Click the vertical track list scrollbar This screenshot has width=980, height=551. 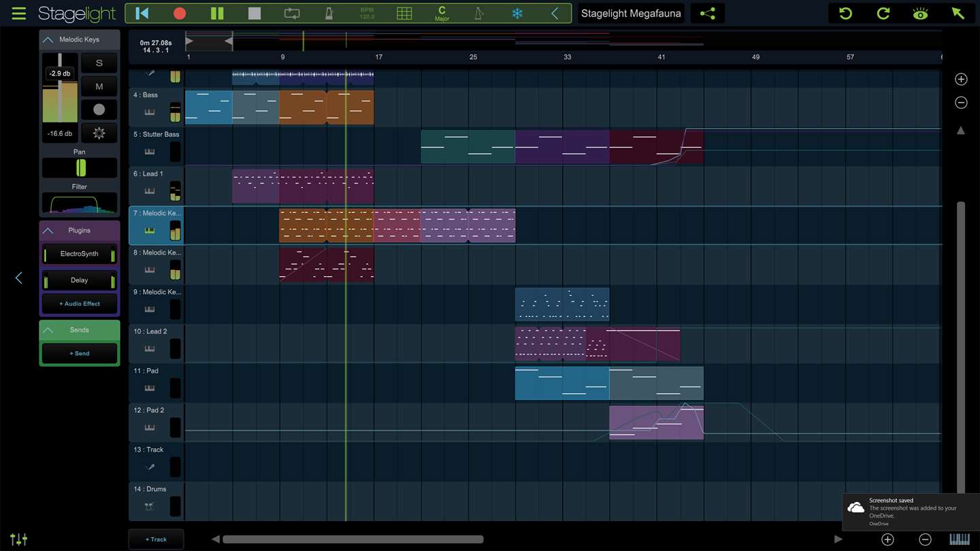(x=961, y=347)
